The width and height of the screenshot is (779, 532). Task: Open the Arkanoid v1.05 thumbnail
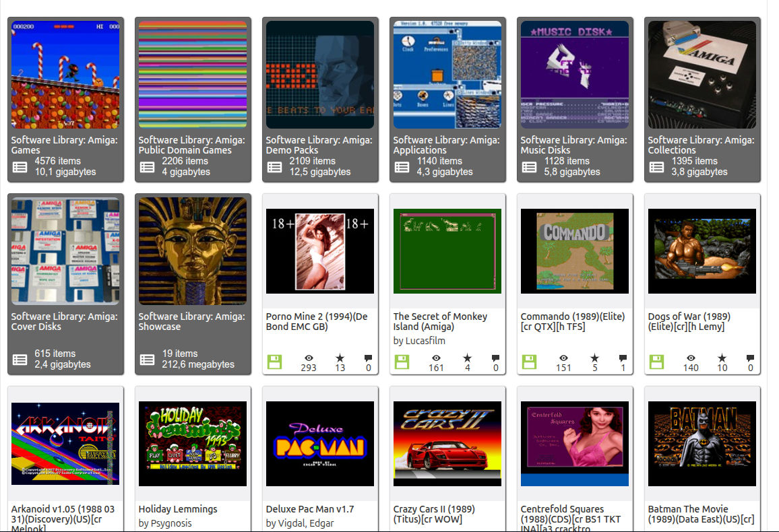[65, 444]
